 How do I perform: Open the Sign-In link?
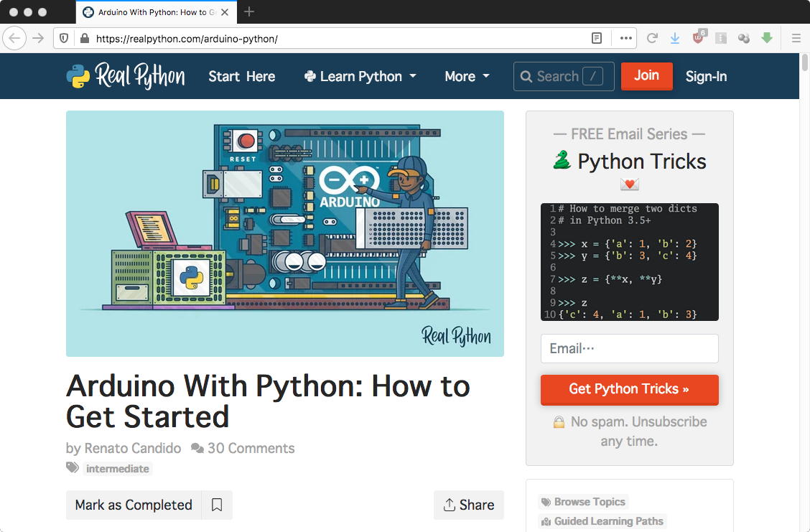[706, 76]
